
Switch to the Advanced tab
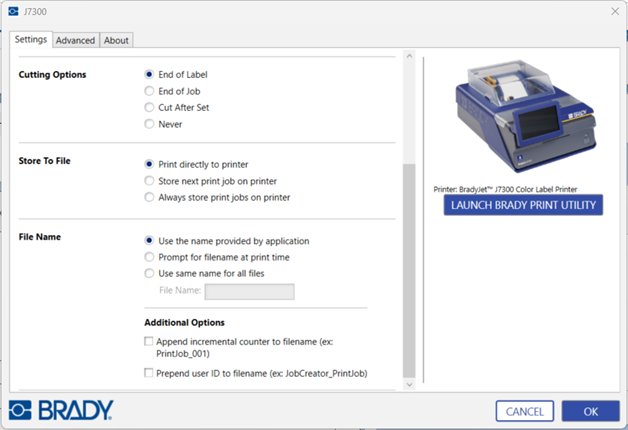75,40
